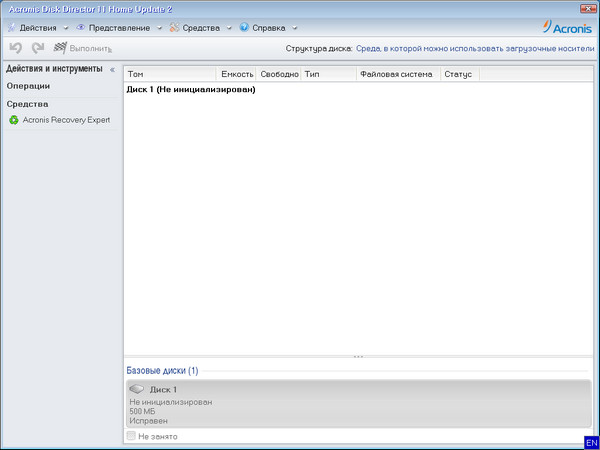Click the EN language indicator
Image resolution: width=600 pixels, height=450 pixels.
tap(591, 443)
